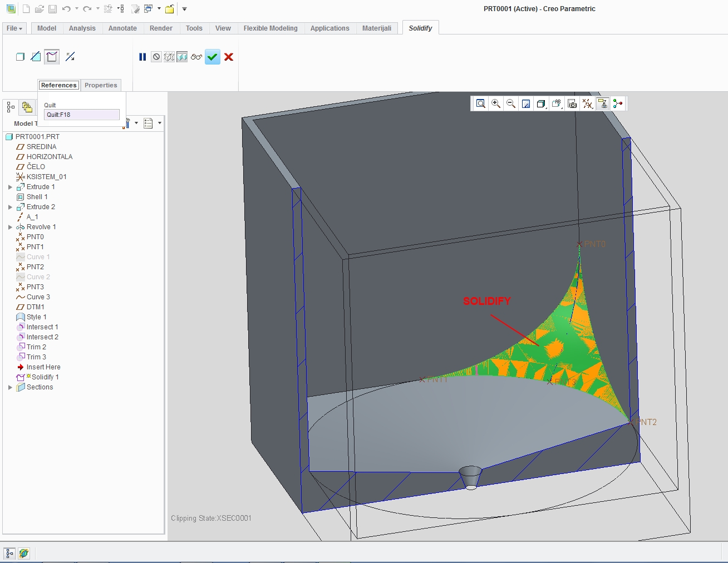Select the solid fill Solidify option icon
The image size is (728, 563).
click(x=21, y=56)
